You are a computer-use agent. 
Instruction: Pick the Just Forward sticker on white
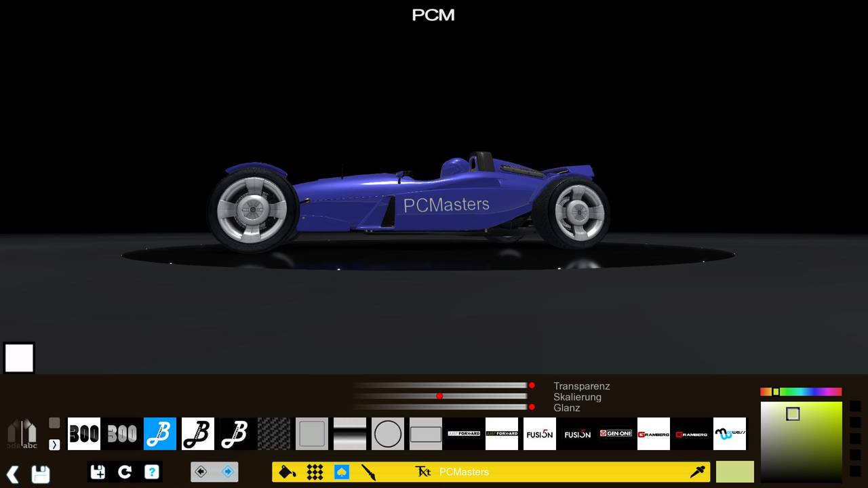pyautogui.click(x=502, y=434)
